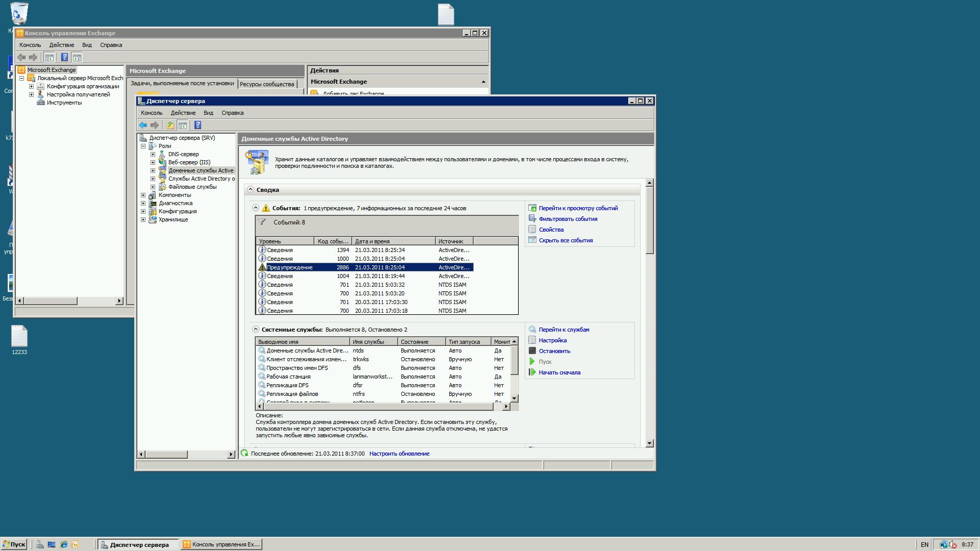Viewport: 980px width, 551px height.
Task: Expand Веб-сервер (IIS) tree node
Action: [153, 162]
